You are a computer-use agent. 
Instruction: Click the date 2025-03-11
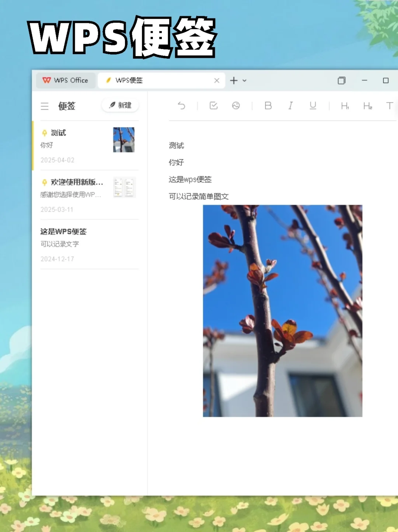pyautogui.click(x=57, y=209)
